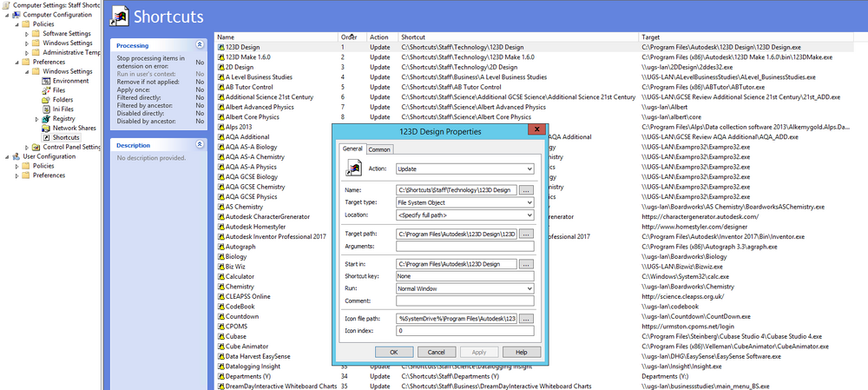
Task: Click the Icon index field
Action: [465, 331]
